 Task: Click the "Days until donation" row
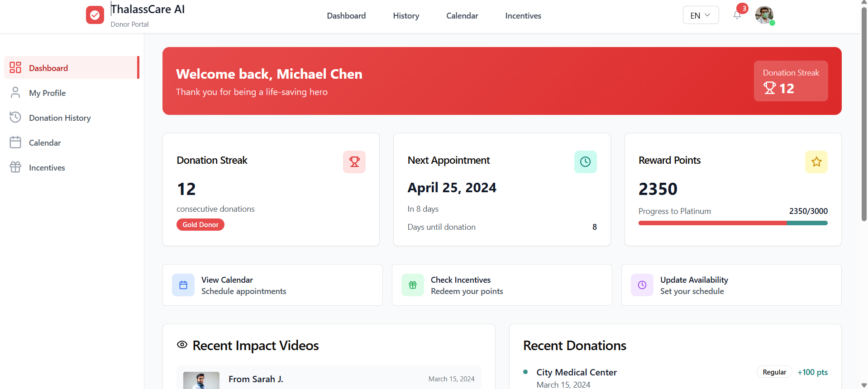502,227
